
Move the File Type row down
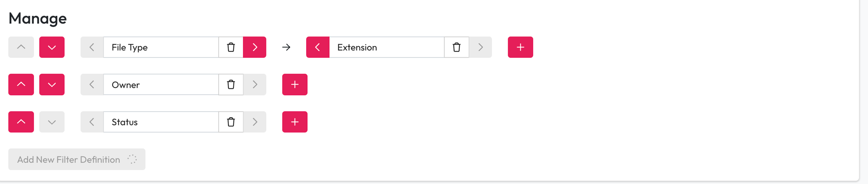(52, 47)
